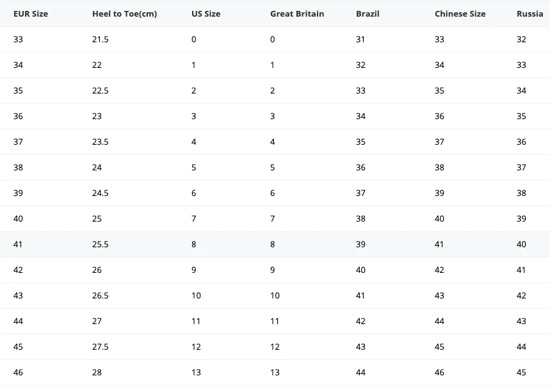The image size is (550, 392).
Task: Click the US Size column header
Action: pyautogui.click(x=205, y=13)
